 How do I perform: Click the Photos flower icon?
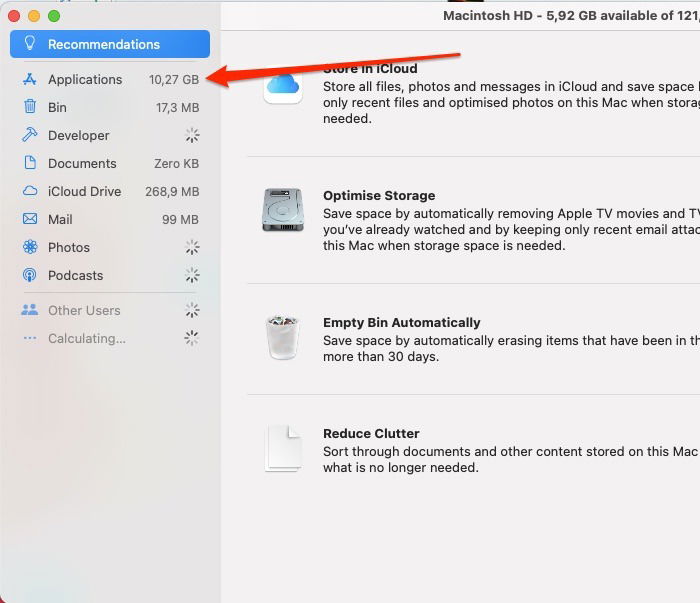[x=29, y=247]
